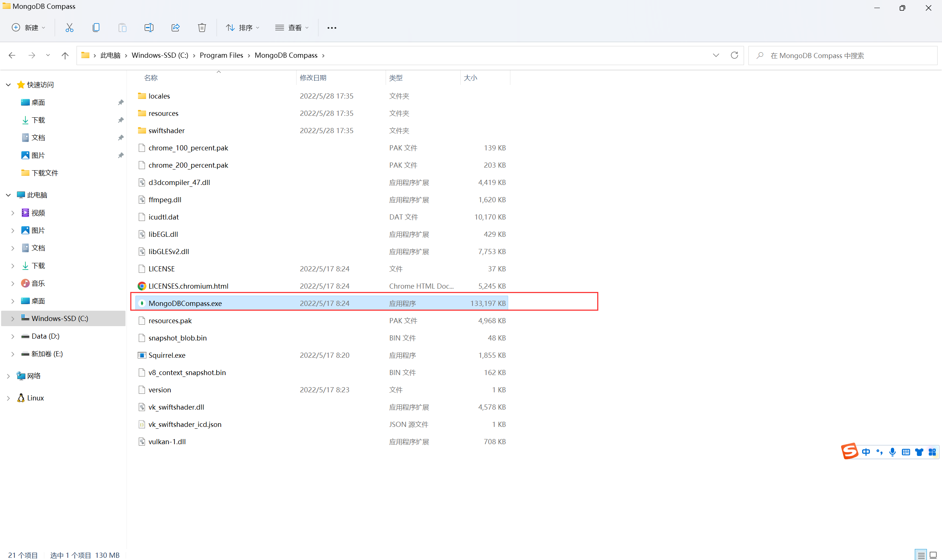Click the MongoDB Compass search box

(842, 56)
